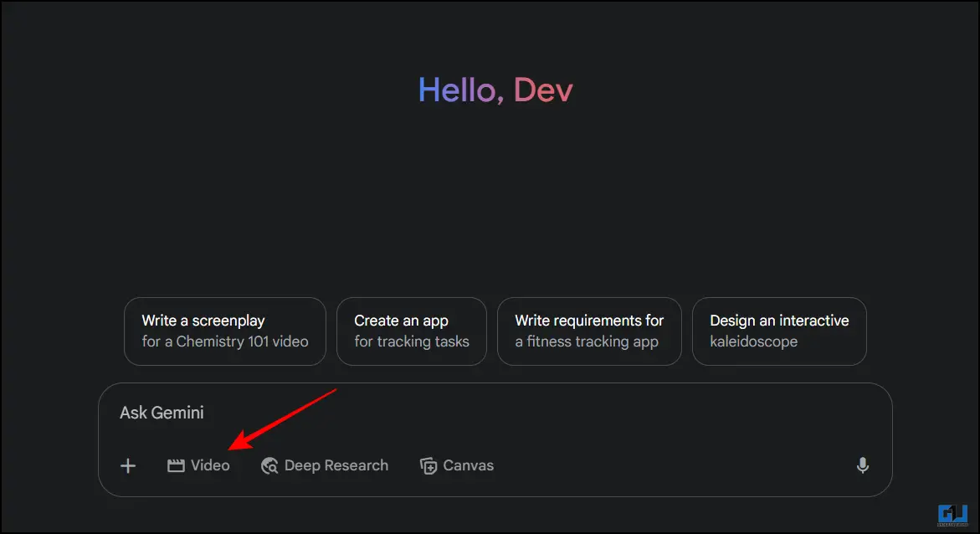Click the Deep Research magnifier icon

point(269,466)
